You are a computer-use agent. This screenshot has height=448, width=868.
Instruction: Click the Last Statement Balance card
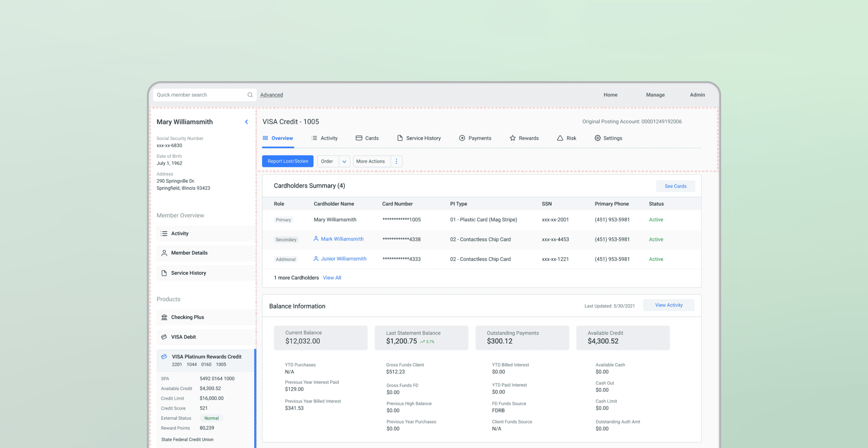point(421,338)
